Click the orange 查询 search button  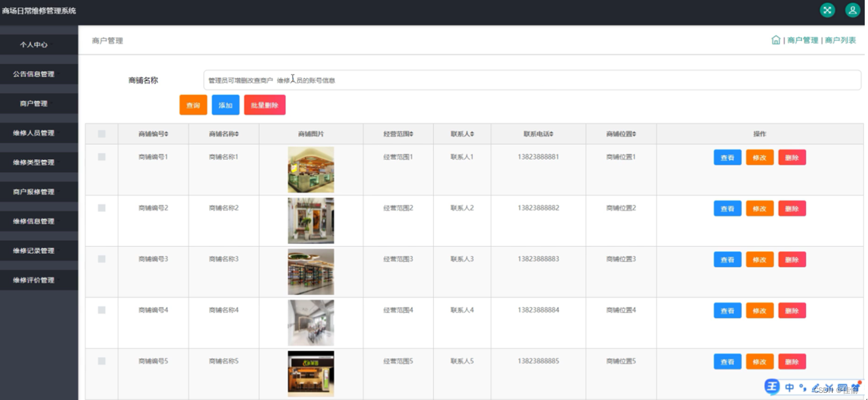193,105
